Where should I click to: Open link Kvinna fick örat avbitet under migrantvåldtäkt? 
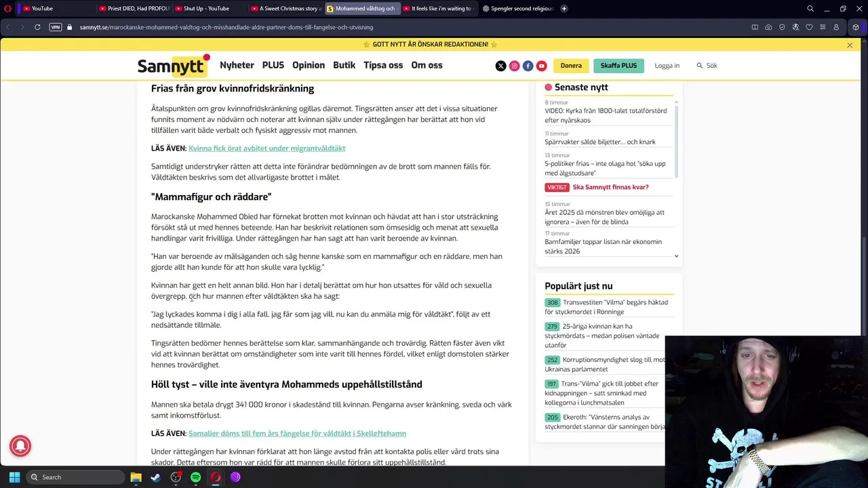tap(267, 148)
